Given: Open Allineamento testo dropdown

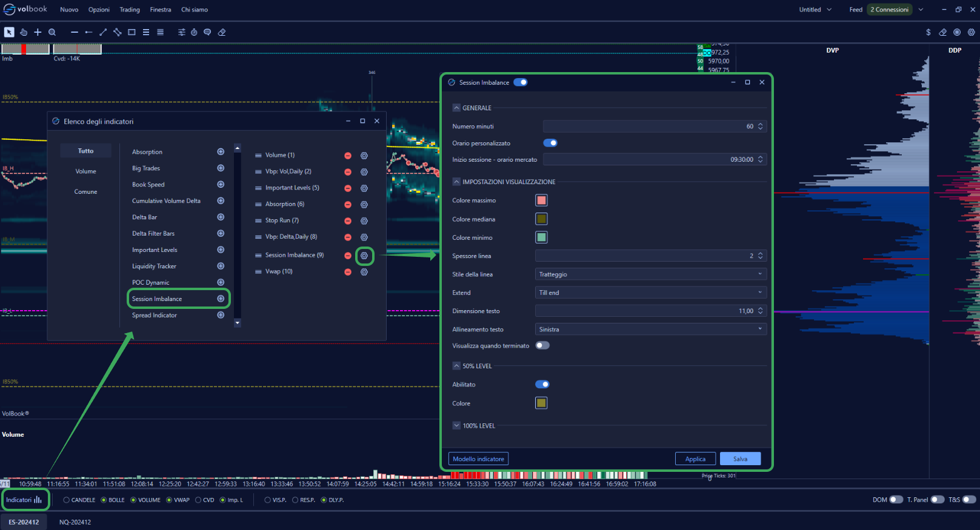Looking at the screenshot, I should click(x=651, y=330).
